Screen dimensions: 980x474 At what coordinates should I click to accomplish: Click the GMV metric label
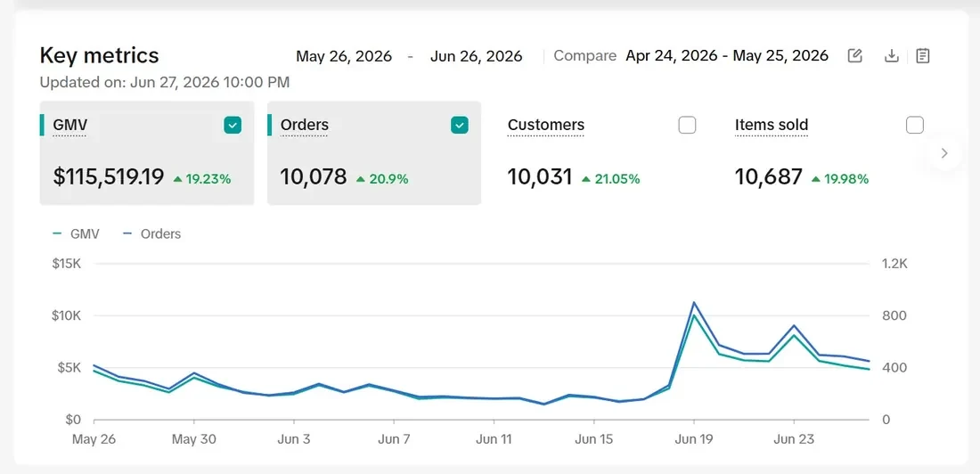click(70, 126)
